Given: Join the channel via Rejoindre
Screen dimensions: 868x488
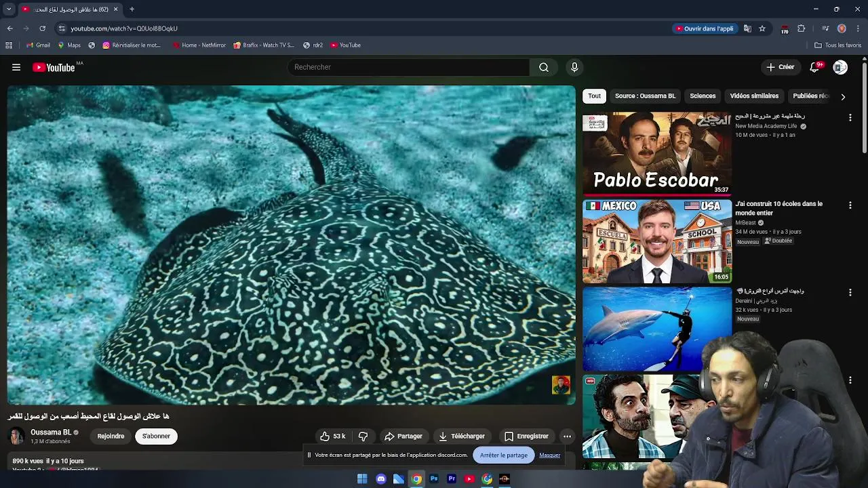Looking at the screenshot, I should [111, 436].
